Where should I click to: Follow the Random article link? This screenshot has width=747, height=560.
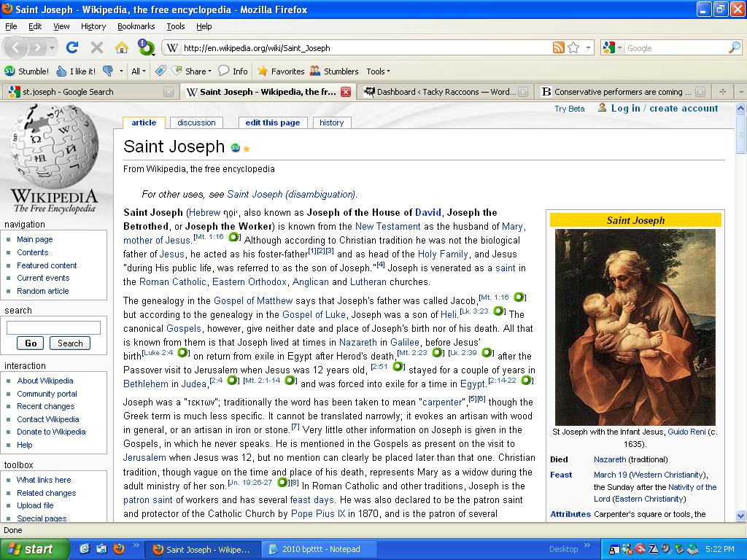[x=42, y=291]
